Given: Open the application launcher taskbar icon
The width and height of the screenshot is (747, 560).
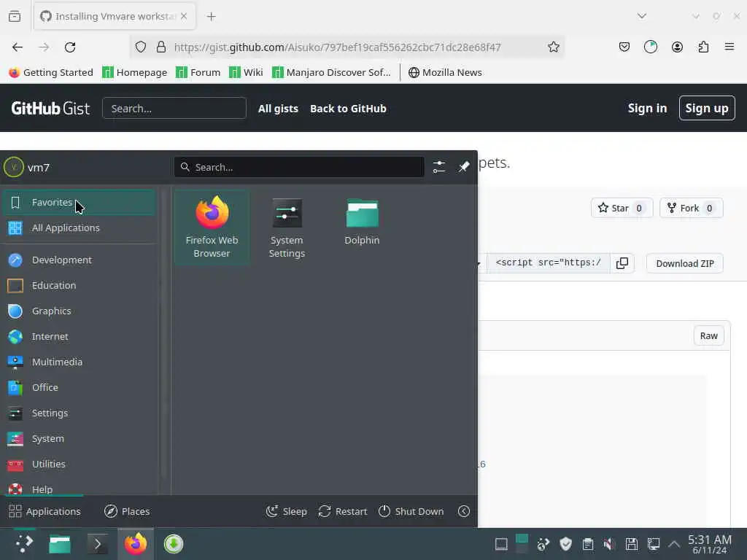Looking at the screenshot, I should pos(24,544).
